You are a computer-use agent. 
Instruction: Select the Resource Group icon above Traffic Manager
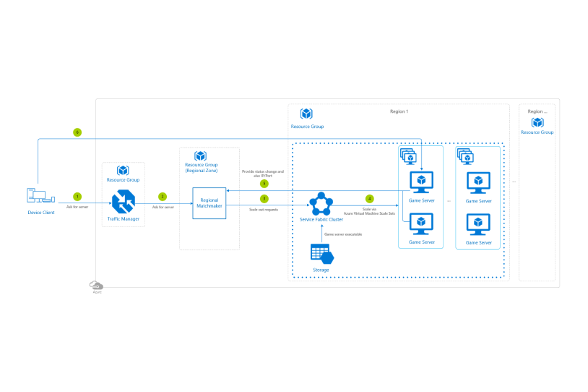tap(123, 171)
